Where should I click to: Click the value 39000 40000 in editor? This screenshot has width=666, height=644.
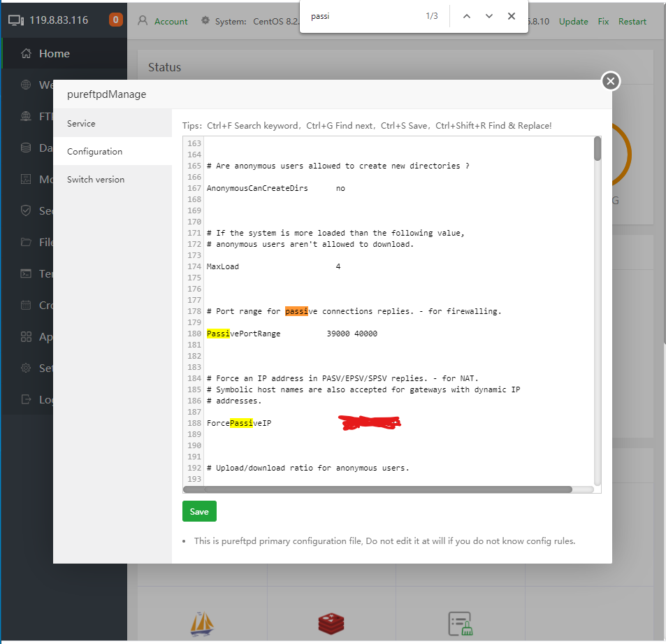point(352,334)
